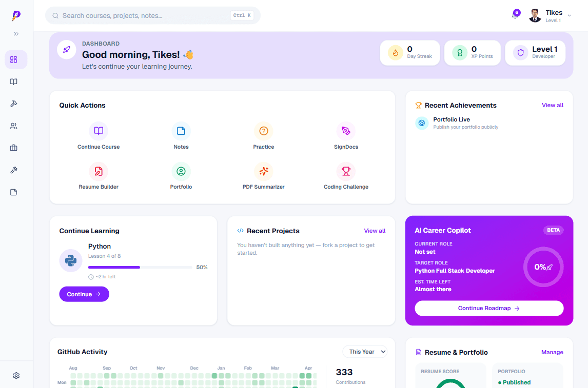Click the Ctrl K shortcut badge
This screenshot has width=588, height=388.
(x=242, y=15)
